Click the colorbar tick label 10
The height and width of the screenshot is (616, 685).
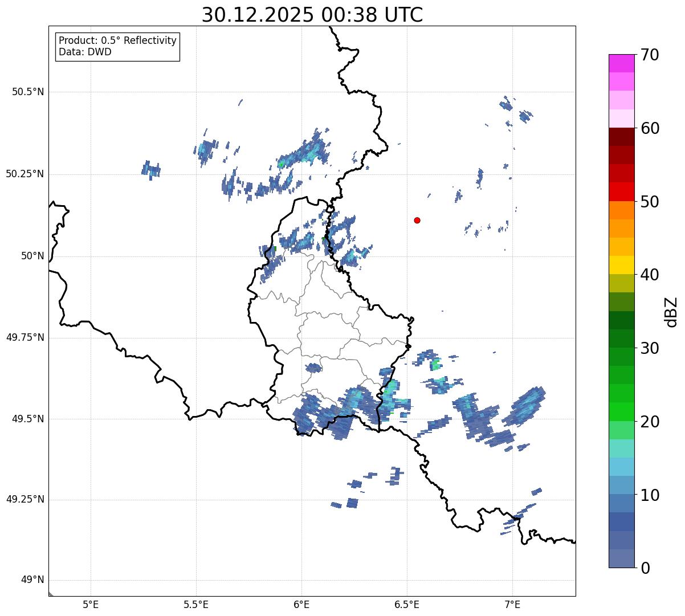(650, 495)
